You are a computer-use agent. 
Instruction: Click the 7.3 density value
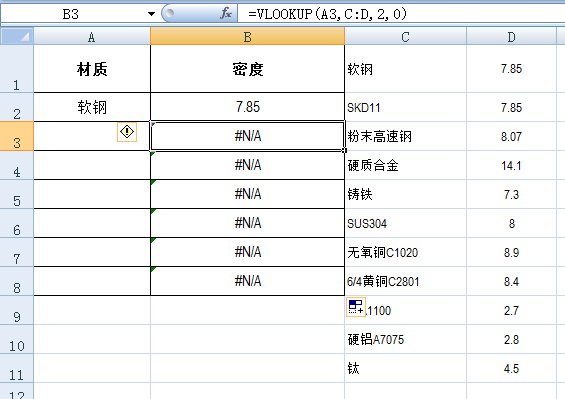(511, 194)
